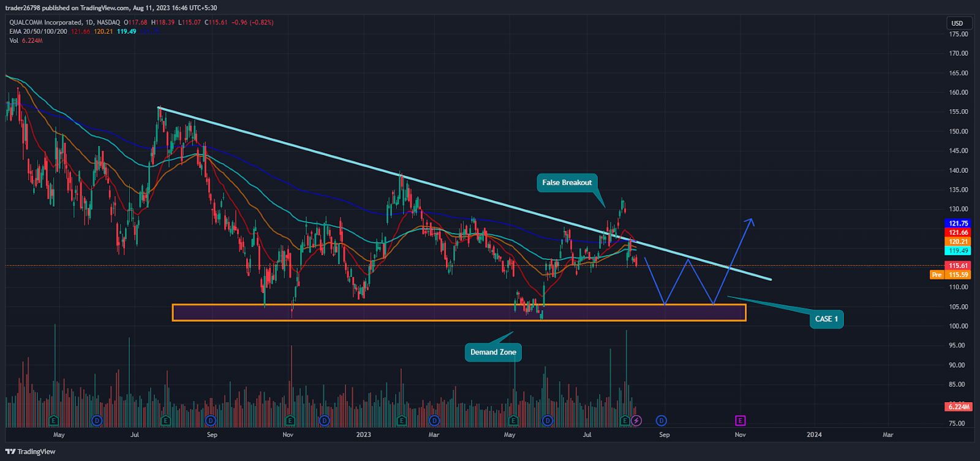Open the dividend marker from June 2022
The width and height of the screenshot is (980, 461).
(x=96, y=421)
